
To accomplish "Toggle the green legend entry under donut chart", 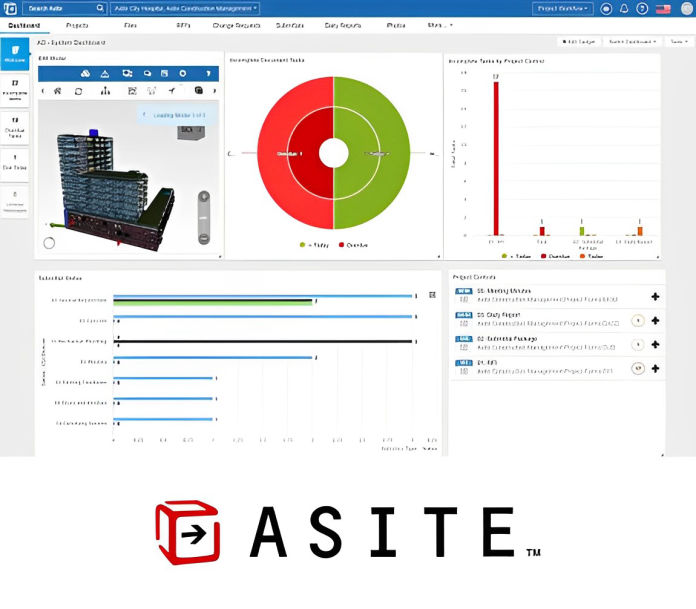I will [x=314, y=244].
